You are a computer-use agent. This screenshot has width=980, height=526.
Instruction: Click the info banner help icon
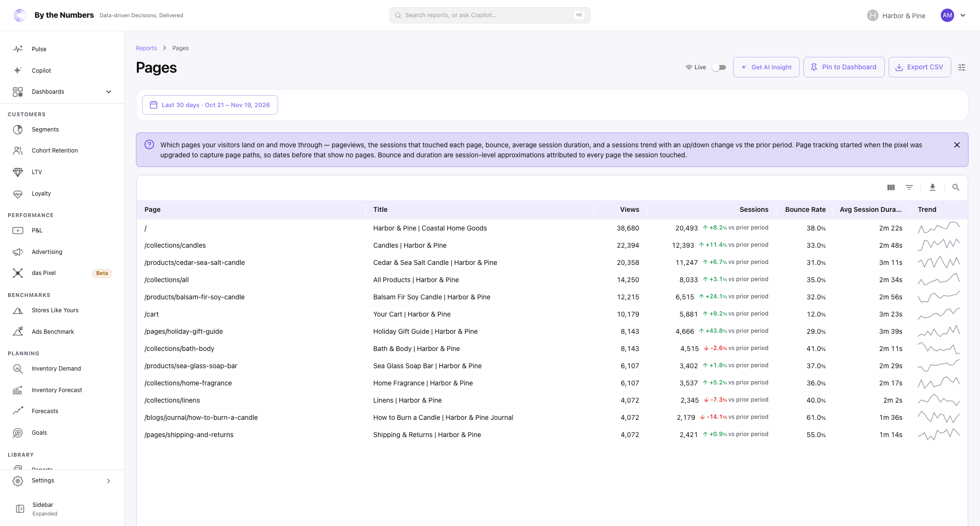(x=149, y=144)
